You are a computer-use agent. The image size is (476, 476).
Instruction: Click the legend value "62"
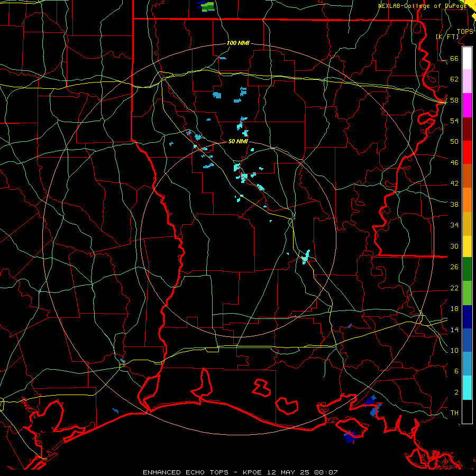tap(454, 79)
